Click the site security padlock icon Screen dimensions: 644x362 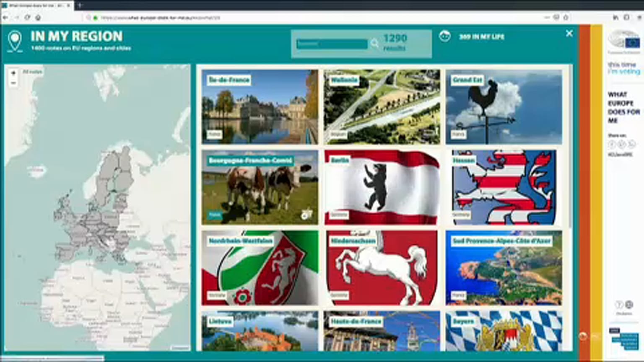click(x=95, y=18)
